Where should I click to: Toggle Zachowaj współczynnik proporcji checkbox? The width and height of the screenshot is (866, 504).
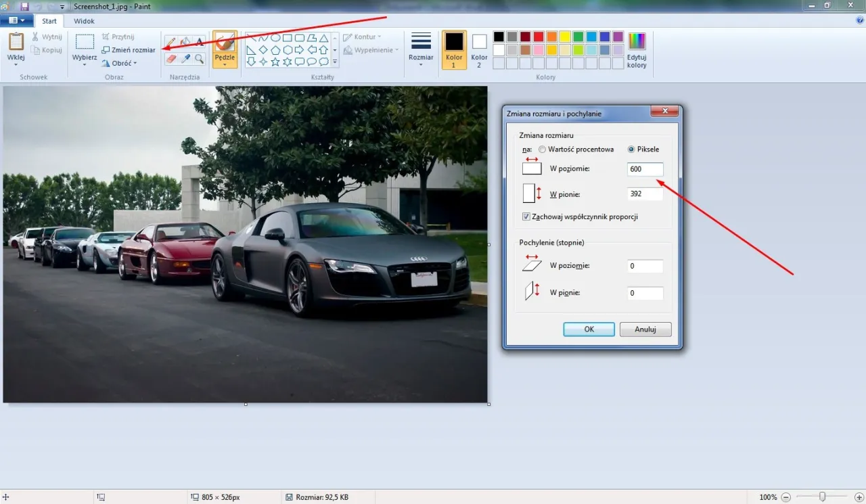click(526, 217)
